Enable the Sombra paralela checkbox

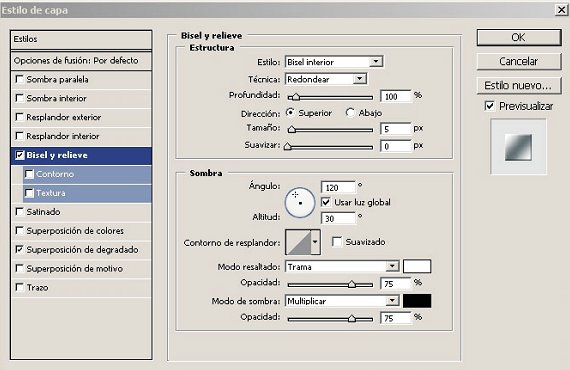pos(19,79)
